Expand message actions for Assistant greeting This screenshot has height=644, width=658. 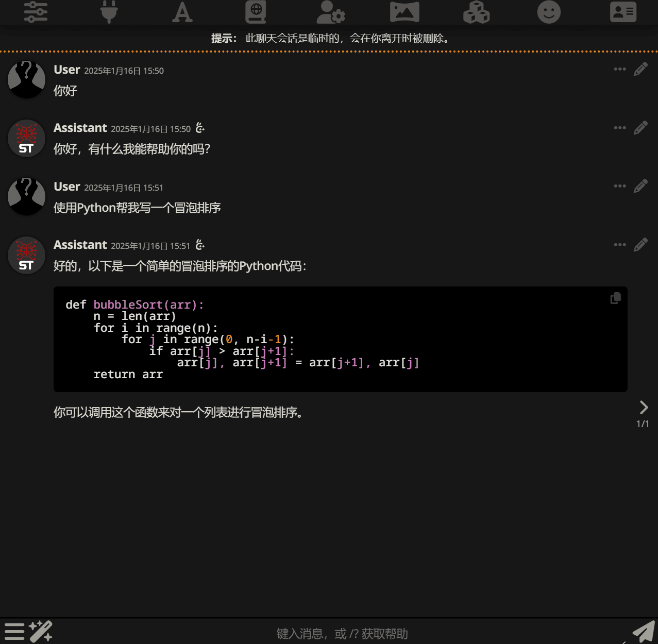click(620, 128)
